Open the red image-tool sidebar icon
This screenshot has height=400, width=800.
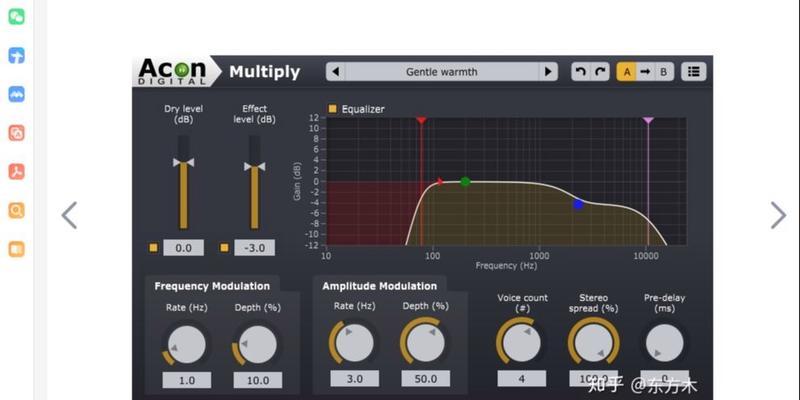[x=16, y=133]
